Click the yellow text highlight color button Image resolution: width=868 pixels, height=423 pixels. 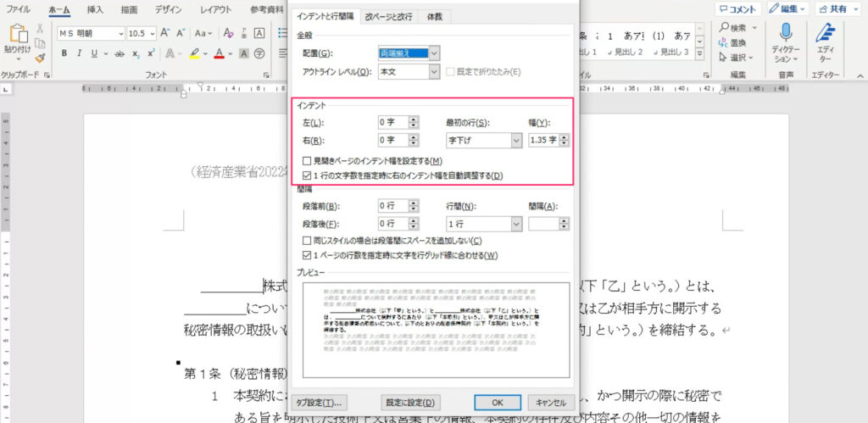pyautogui.click(x=195, y=53)
